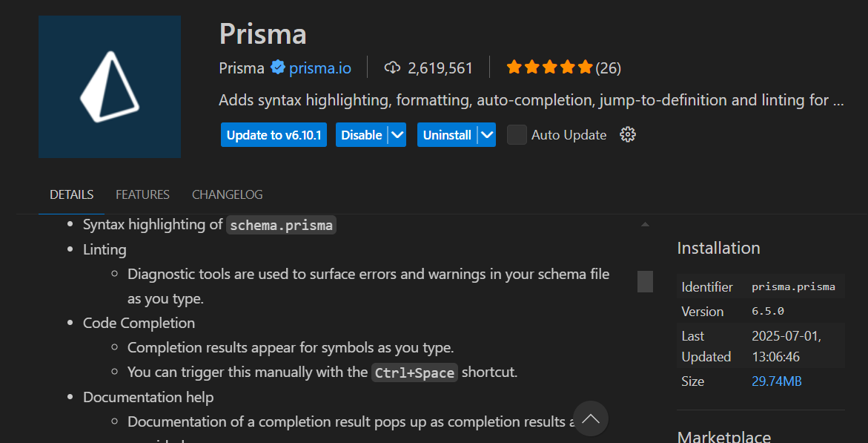Viewport: 868px width, 443px height.
Task: Switch to the FEATURES tab
Action: 143,194
